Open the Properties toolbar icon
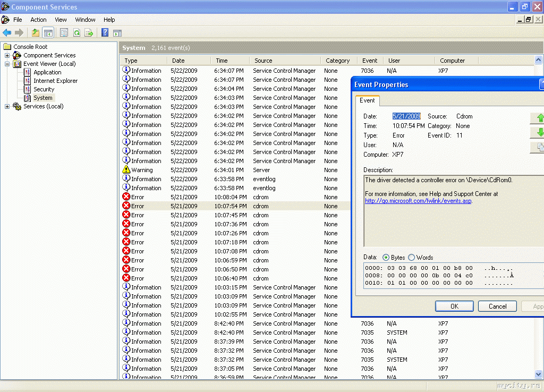544x392 pixels. (x=64, y=33)
